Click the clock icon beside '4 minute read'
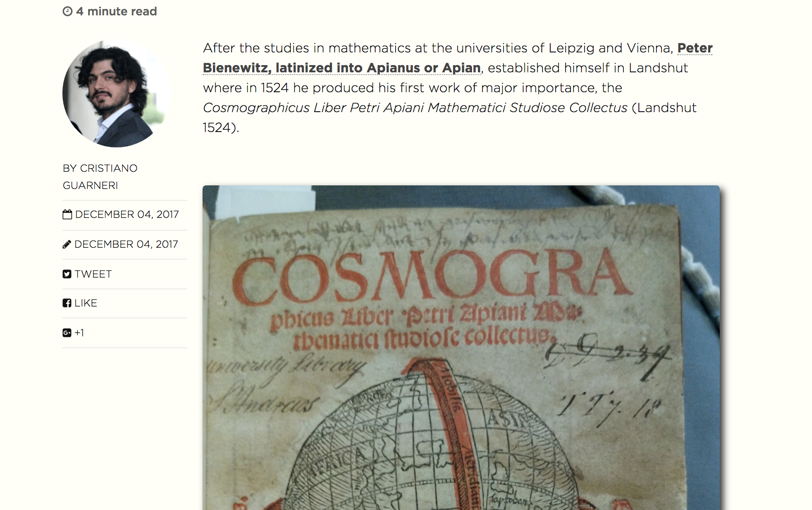This screenshot has width=812, height=510. [67, 11]
